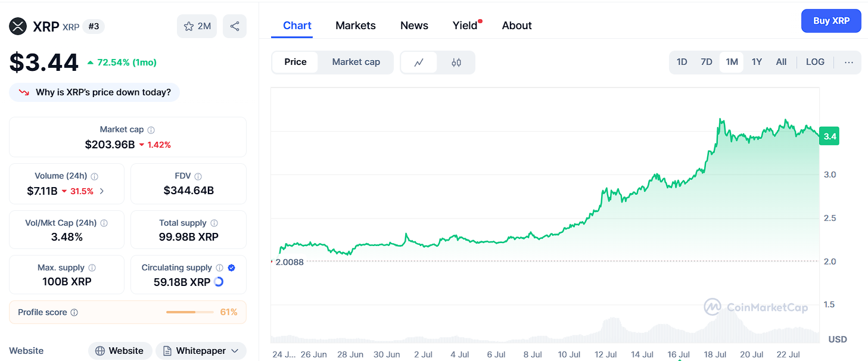Click the 61% profile score value
The image size is (868, 361).
click(229, 313)
